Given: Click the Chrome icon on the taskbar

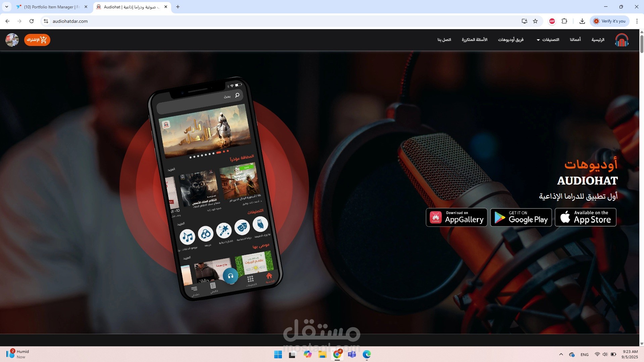Looking at the screenshot, I should 337,354.
